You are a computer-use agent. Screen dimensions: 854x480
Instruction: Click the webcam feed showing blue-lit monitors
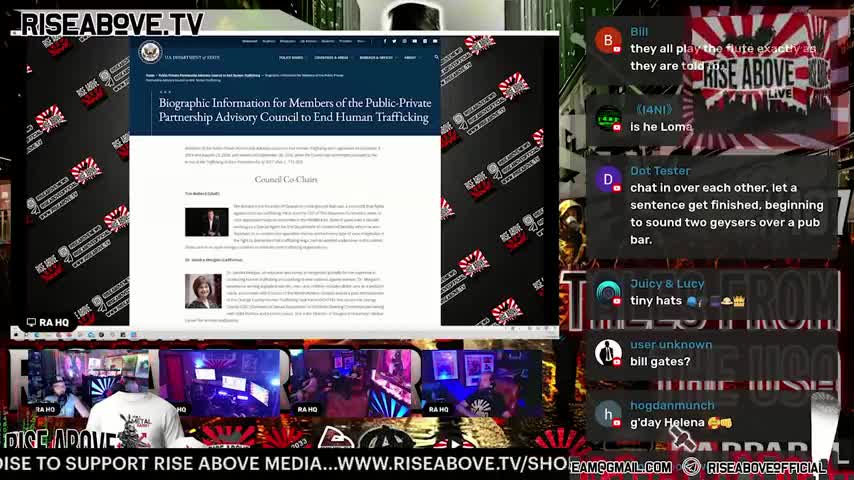tap(219, 383)
